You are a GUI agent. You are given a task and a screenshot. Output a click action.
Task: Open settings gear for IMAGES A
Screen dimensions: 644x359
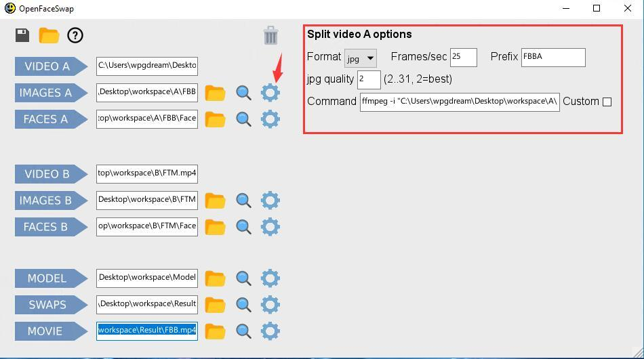click(270, 93)
